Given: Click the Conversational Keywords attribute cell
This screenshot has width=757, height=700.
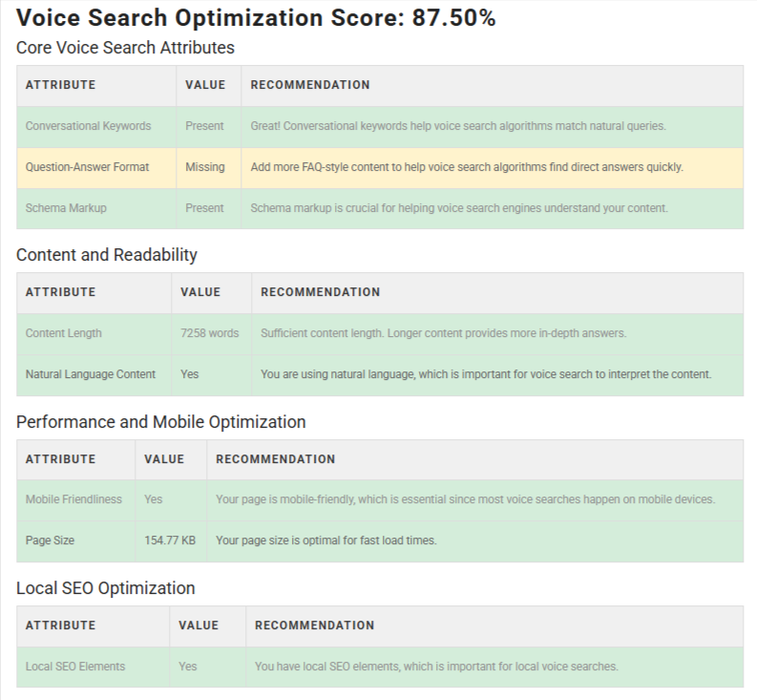Looking at the screenshot, I should click(x=88, y=126).
